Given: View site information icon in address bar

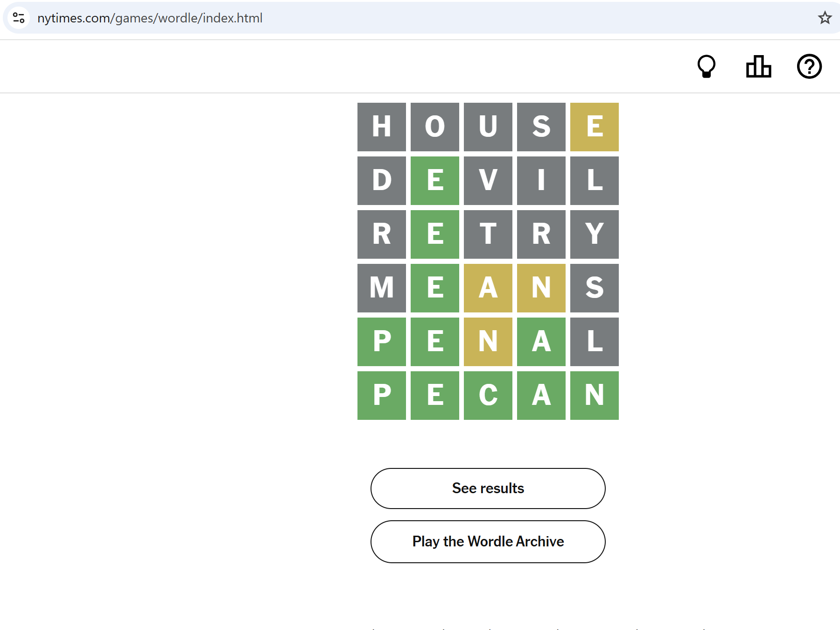Looking at the screenshot, I should point(19,18).
